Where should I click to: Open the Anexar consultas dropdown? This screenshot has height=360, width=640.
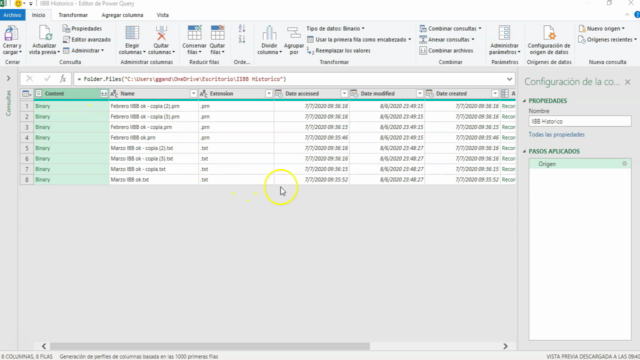(x=447, y=40)
